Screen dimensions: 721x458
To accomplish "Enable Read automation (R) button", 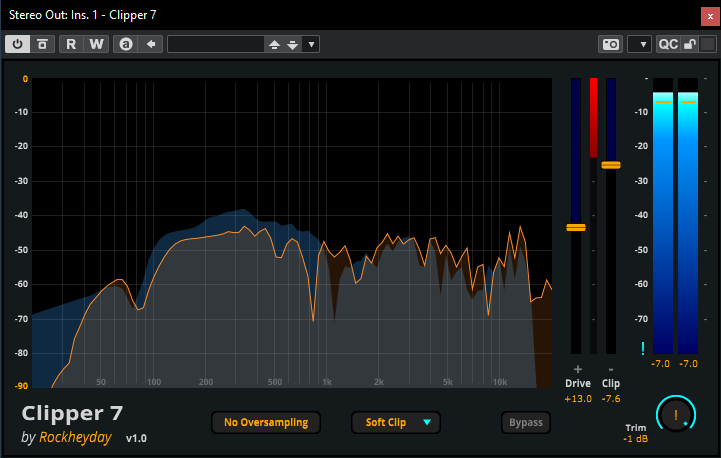I will point(71,44).
